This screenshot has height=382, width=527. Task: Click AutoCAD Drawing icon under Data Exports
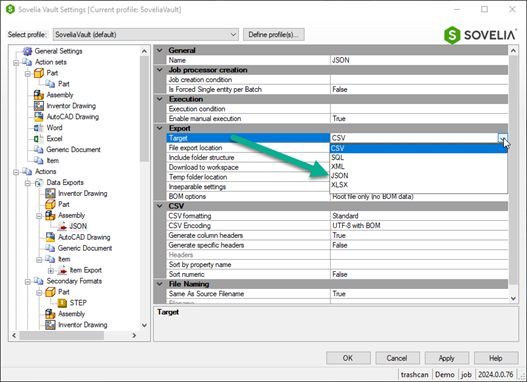tap(50, 237)
